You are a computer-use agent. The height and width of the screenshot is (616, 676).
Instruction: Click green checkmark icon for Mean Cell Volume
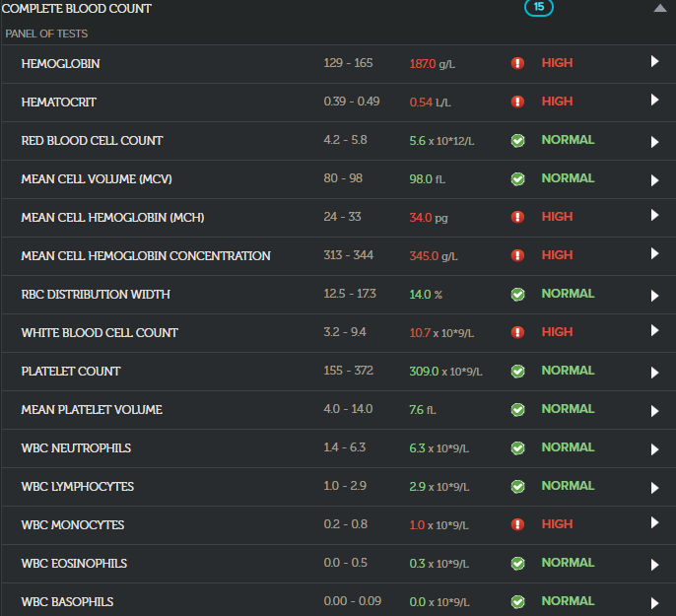click(517, 179)
